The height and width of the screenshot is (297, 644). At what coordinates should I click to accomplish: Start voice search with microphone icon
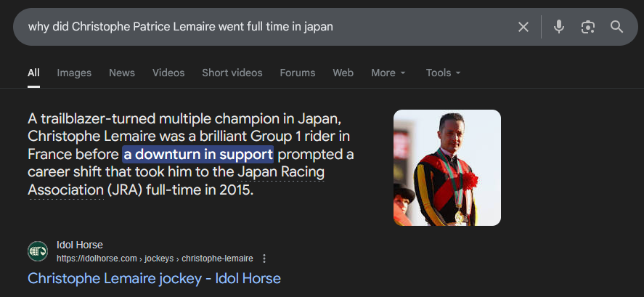pyautogui.click(x=558, y=27)
